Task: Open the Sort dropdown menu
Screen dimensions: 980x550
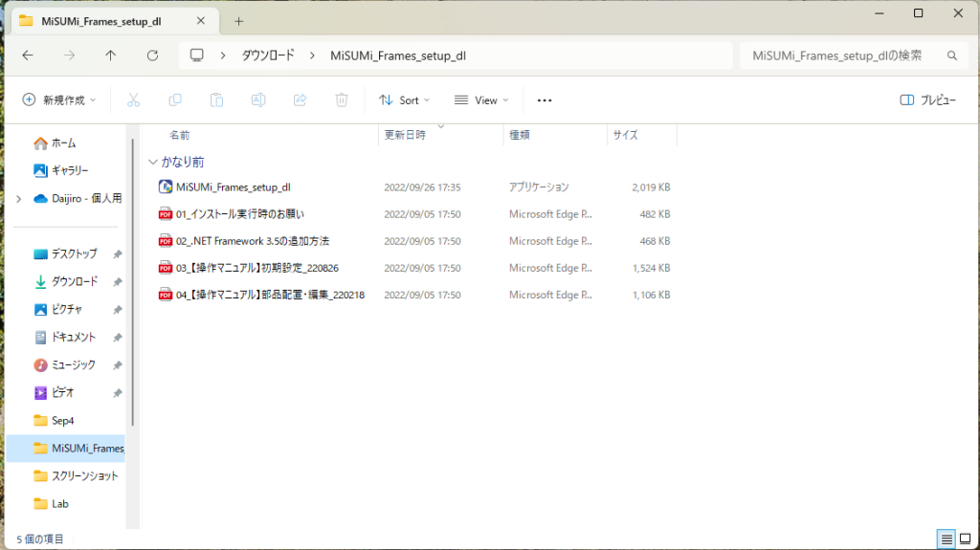Action: click(404, 99)
